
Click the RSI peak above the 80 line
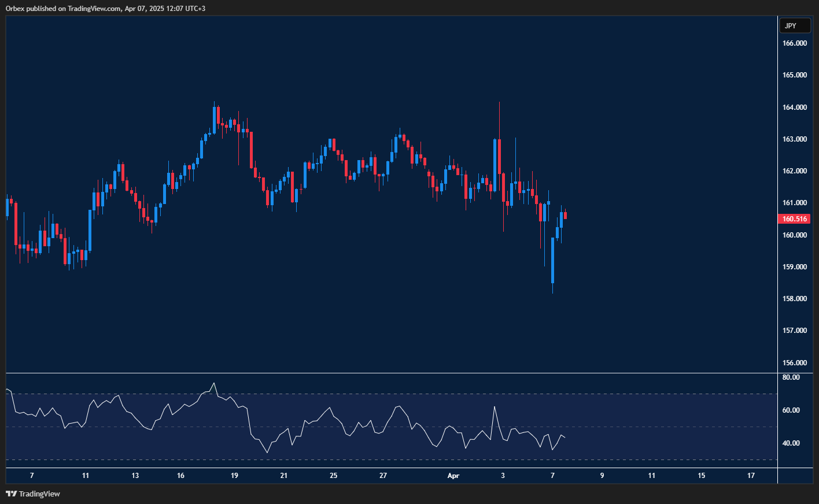(x=214, y=383)
